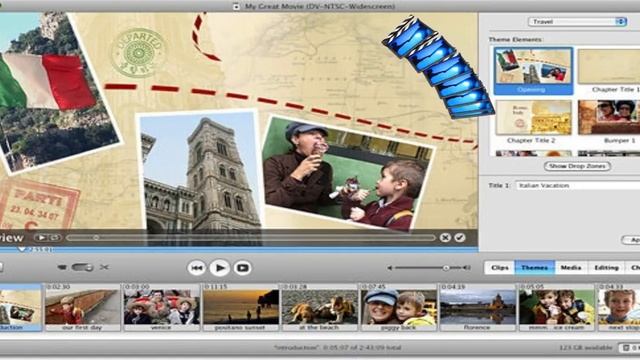Image resolution: width=640 pixels, height=360 pixels.
Task: Select the 'at the beach' clip
Action: [x=320, y=307]
